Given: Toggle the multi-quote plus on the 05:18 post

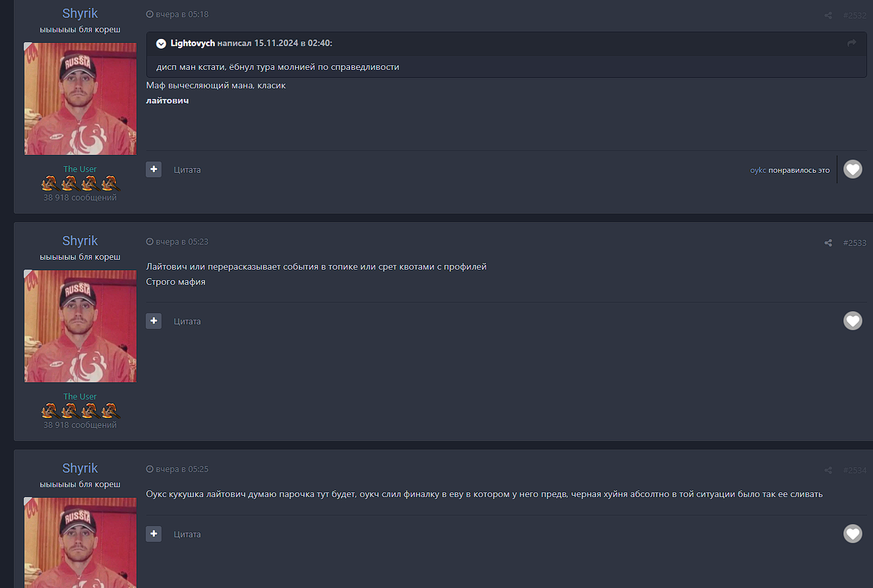Looking at the screenshot, I should pyautogui.click(x=154, y=169).
